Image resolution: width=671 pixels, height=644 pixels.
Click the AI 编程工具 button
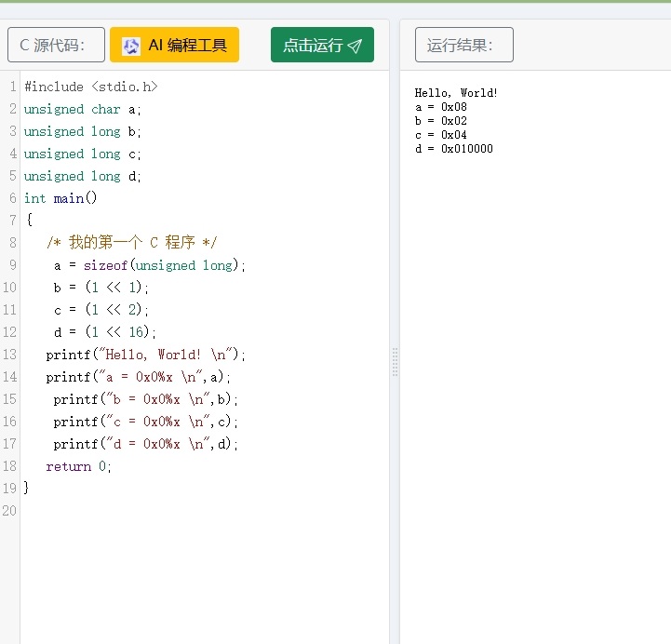[174, 45]
